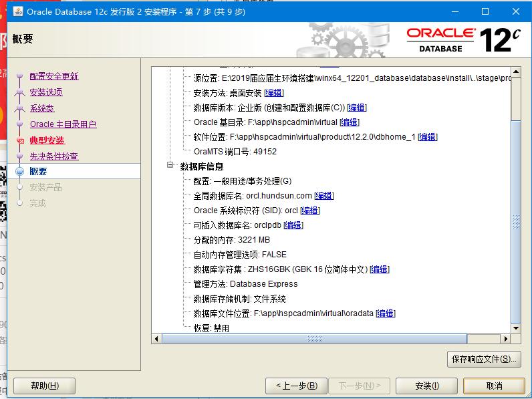The image size is (532, 399).
Task: Go back with 上一步(B) button
Action: 296,386
